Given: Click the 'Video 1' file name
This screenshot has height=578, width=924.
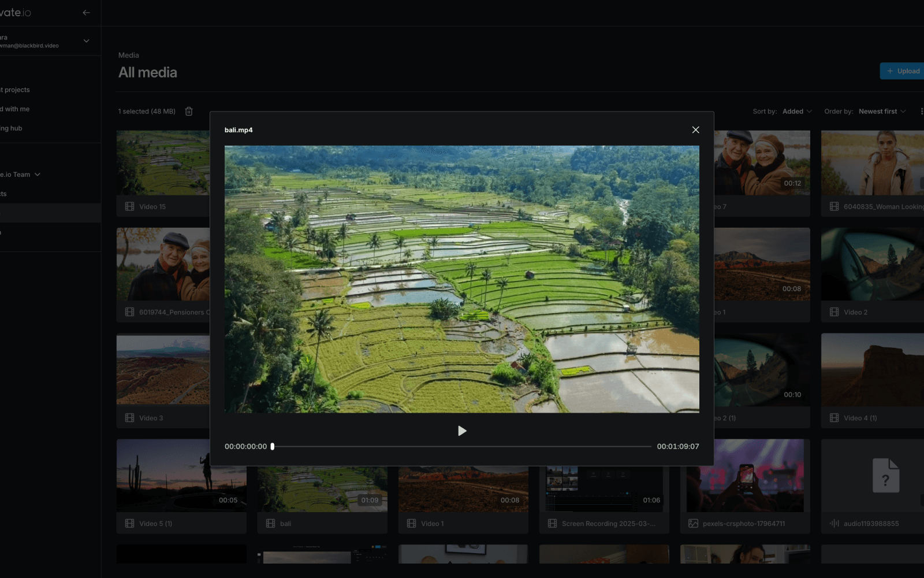Looking at the screenshot, I should (433, 524).
